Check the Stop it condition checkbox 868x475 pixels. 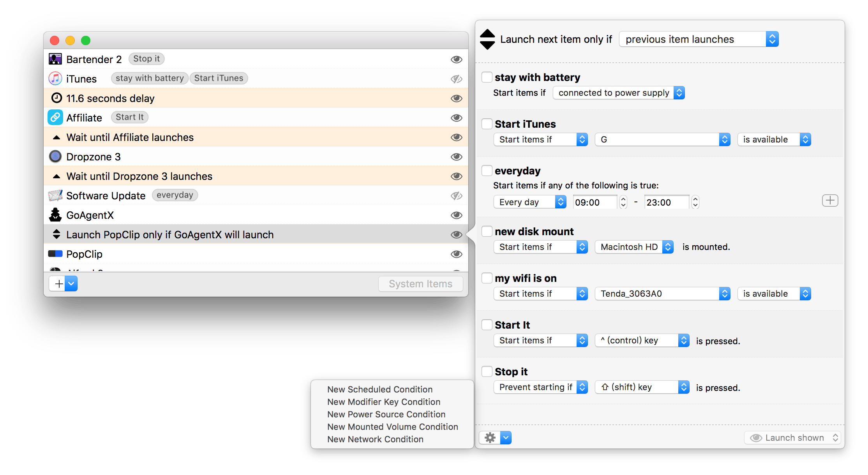click(x=487, y=371)
